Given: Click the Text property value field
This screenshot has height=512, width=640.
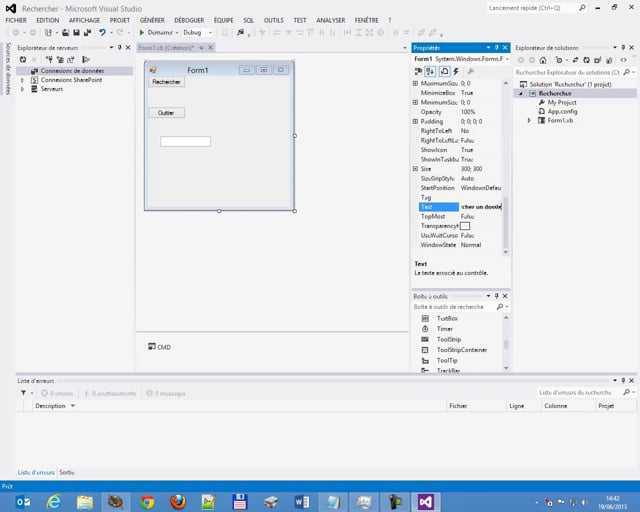Looking at the screenshot, I should pos(481,207).
